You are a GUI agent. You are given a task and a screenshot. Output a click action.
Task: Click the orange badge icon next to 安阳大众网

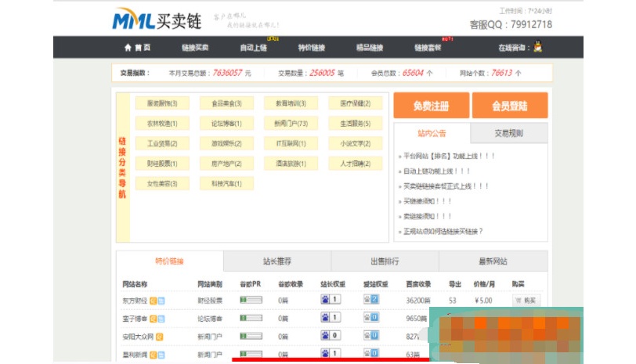tap(159, 337)
